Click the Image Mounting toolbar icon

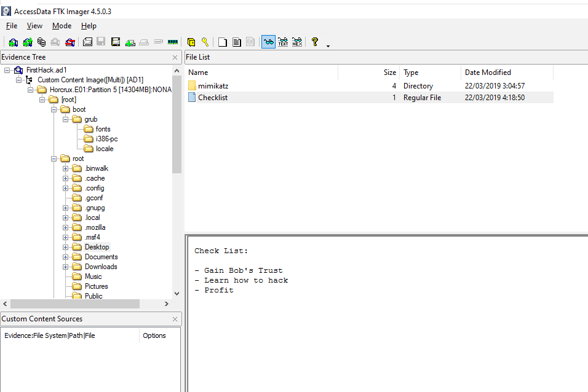point(41,42)
